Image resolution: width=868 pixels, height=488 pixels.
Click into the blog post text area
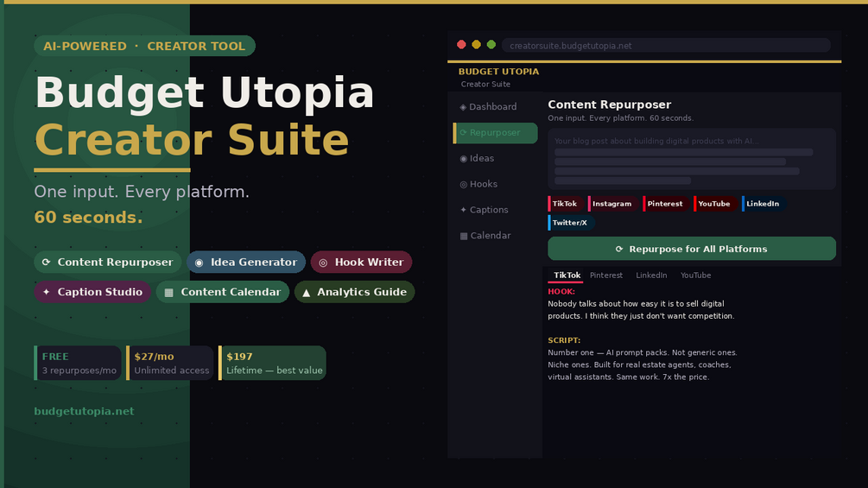692,159
